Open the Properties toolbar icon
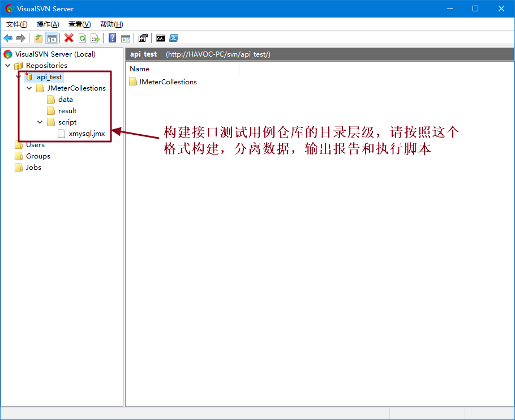Viewport: 515px width, 420px height. pyautogui.click(x=143, y=38)
